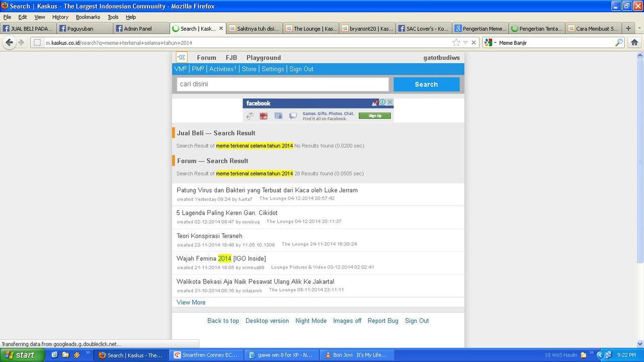Switch to the bryansnt20 | Kas... tab
Image resolution: width=644 pixels, height=362 pixels.
point(367,29)
